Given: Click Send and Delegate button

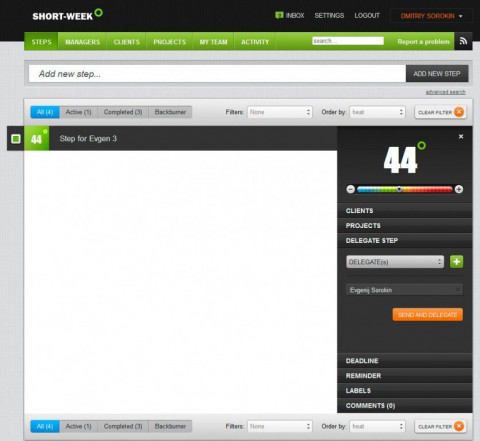Looking at the screenshot, I should 428,315.
